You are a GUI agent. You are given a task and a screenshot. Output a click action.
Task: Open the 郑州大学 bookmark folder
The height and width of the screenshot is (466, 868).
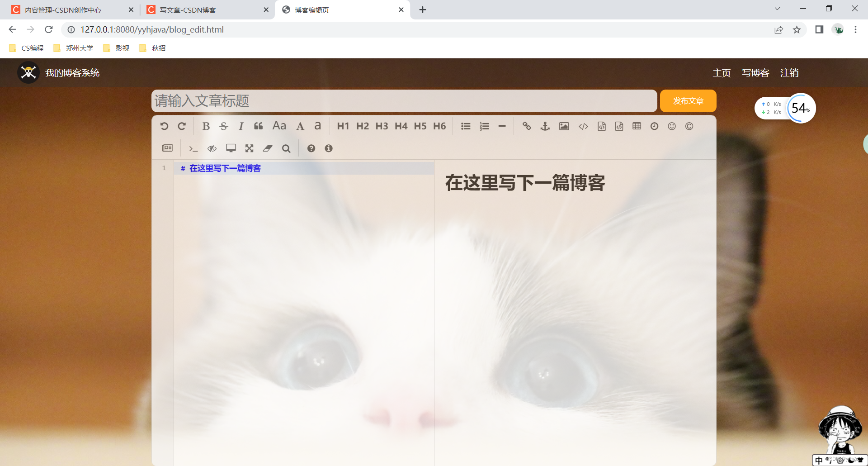click(x=73, y=48)
